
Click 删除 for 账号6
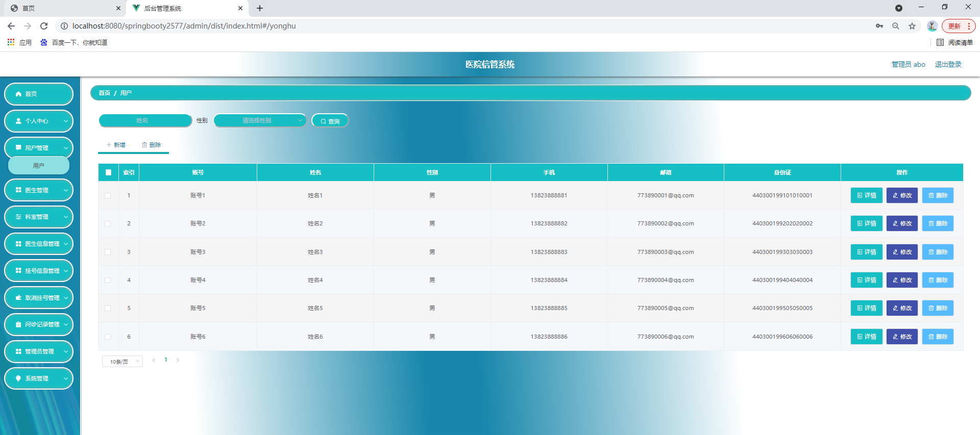938,337
